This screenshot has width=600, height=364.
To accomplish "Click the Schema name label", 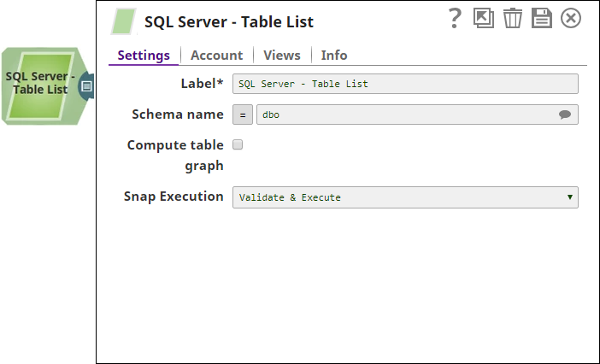I will [x=178, y=114].
